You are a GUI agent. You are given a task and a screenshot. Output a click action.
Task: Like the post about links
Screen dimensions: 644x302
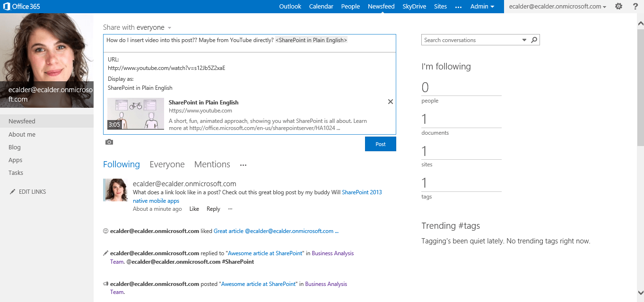(194, 209)
